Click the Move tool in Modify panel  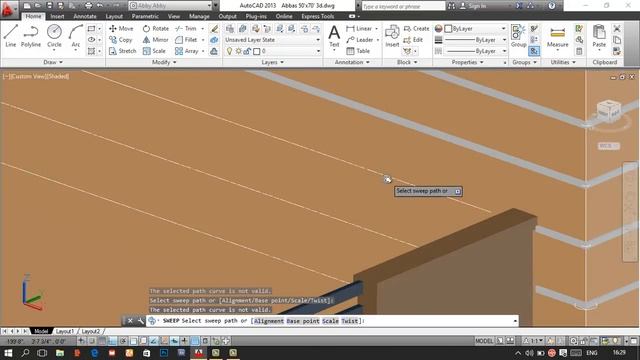[121, 29]
